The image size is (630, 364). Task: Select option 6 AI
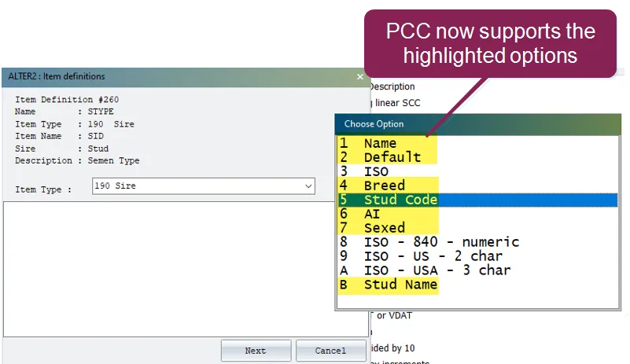pyautogui.click(x=477, y=214)
